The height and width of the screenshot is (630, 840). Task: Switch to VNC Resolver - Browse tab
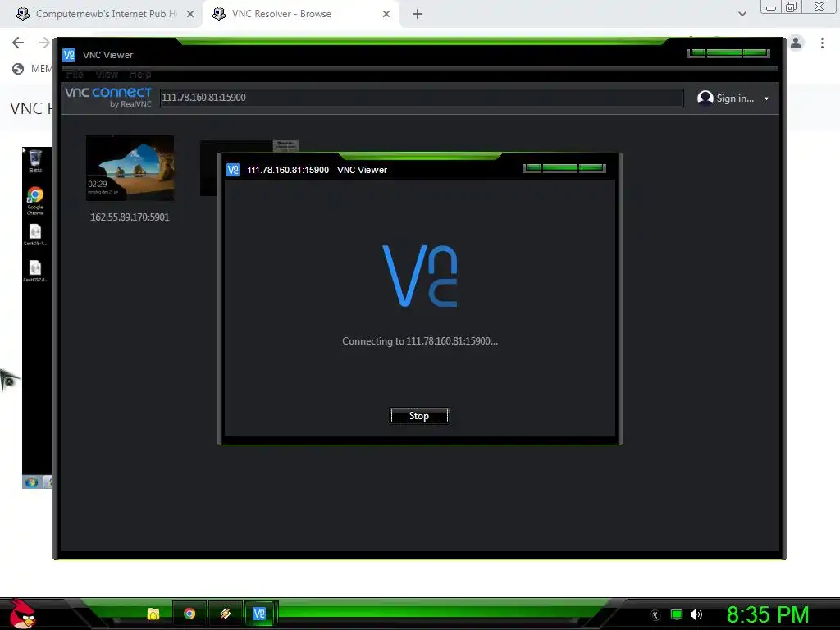point(281,14)
